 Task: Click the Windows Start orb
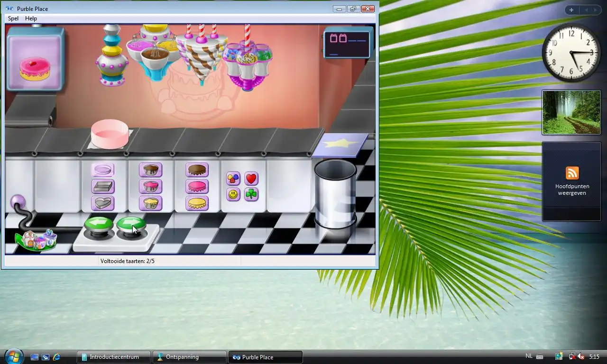14,356
